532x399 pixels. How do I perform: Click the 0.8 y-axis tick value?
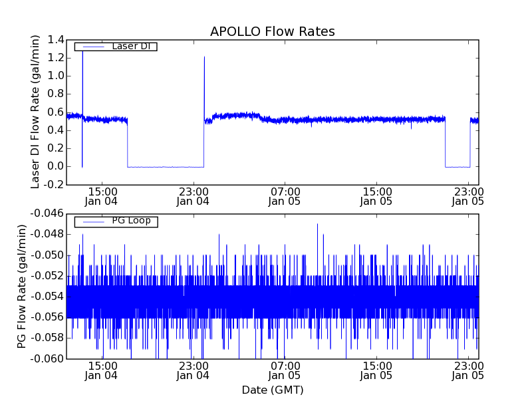pos(56,94)
